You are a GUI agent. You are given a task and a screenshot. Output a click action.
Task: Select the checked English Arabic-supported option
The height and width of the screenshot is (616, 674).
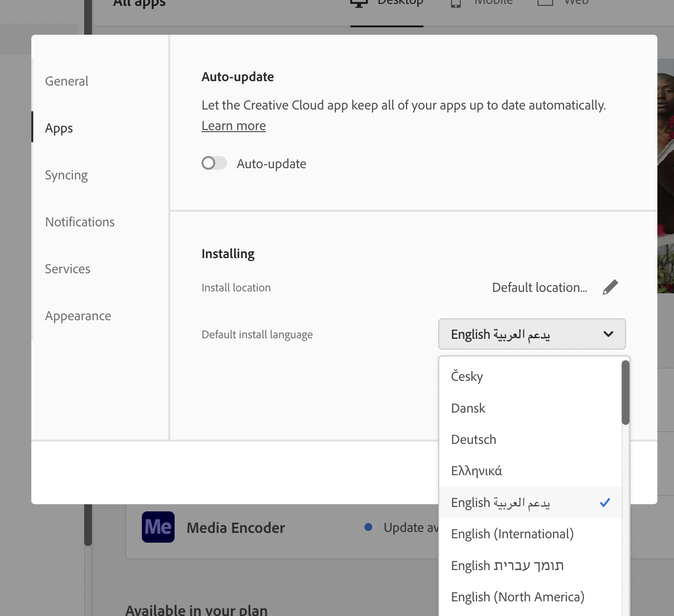pos(530,502)
